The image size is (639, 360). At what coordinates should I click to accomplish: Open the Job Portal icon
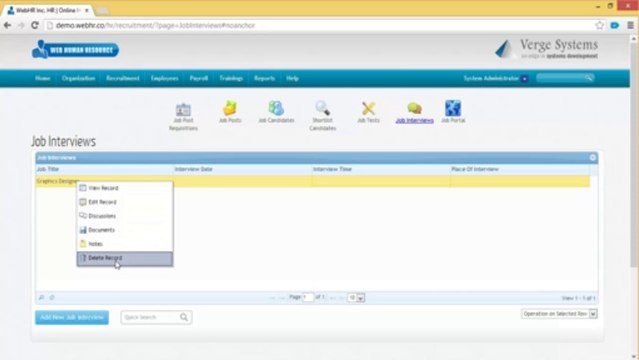[453, 108]
